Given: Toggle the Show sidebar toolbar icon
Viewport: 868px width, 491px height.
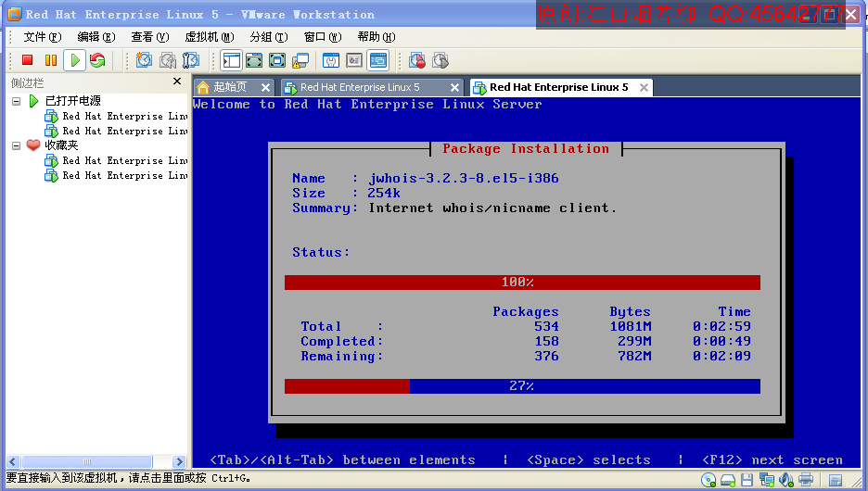Looking at the screenshot, I should point(232,59).
